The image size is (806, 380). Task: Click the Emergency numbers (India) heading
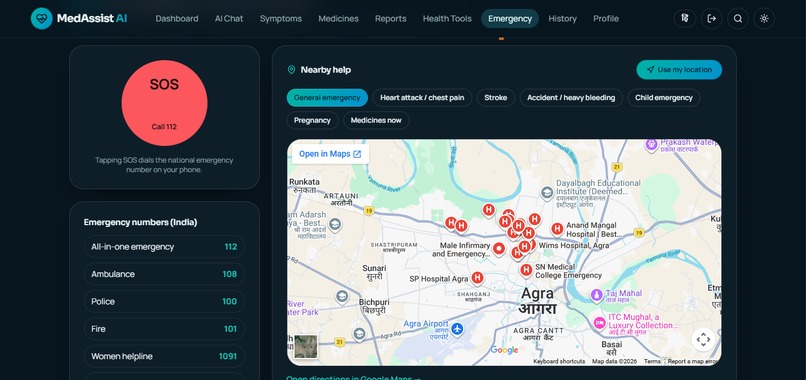[140, 222]
